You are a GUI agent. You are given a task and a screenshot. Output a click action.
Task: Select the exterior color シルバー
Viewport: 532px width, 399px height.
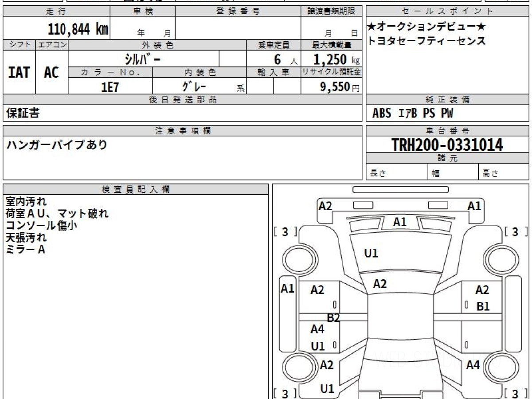tap(144, 59)
